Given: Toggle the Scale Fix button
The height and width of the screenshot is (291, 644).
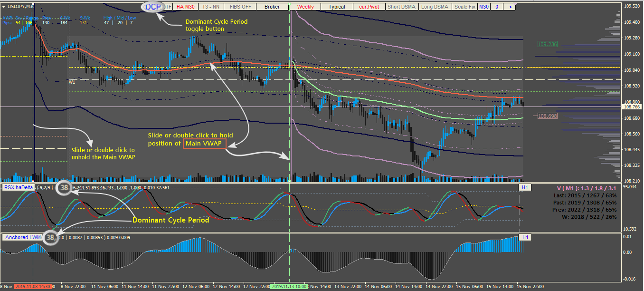Looking at the screenshot, I should (x=464, y=7).
